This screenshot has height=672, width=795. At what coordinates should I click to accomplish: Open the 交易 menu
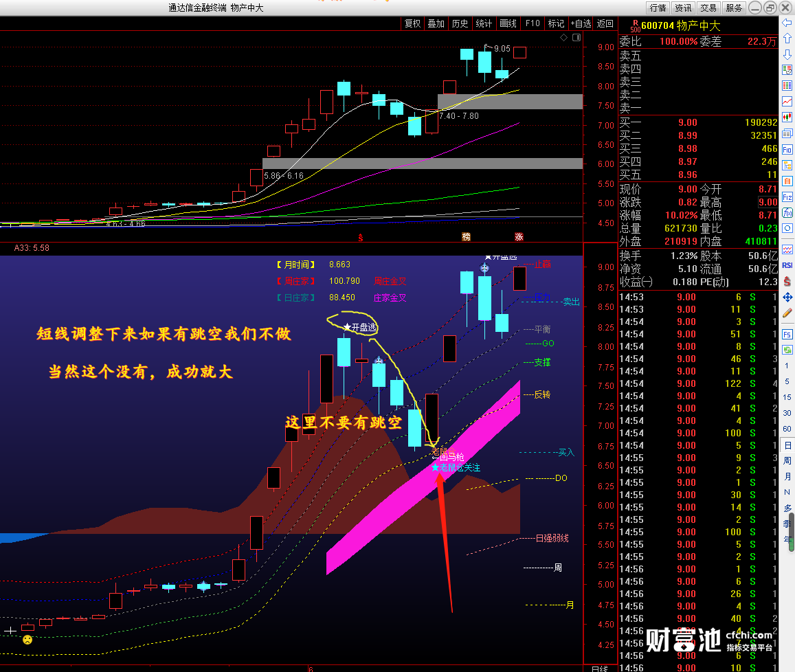pos(708,8)
